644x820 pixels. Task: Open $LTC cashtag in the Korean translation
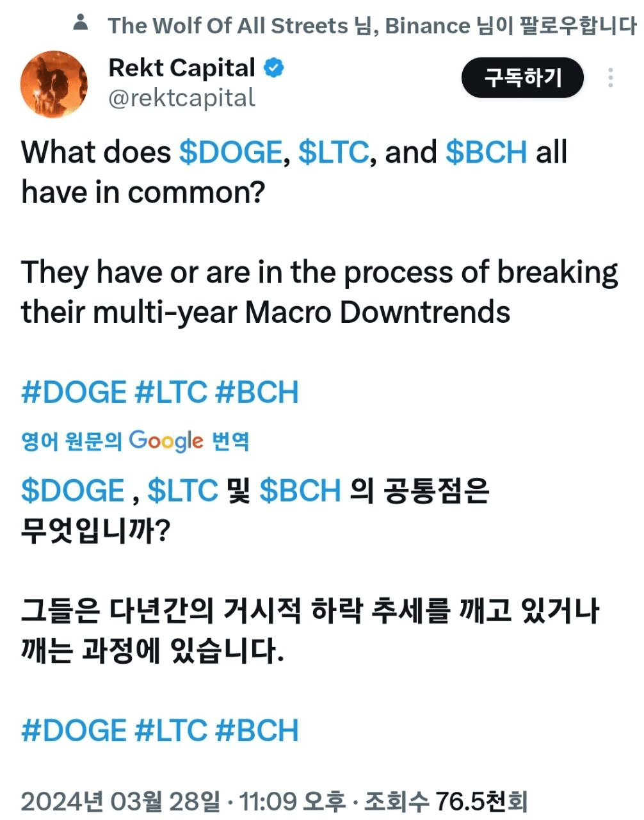[x=183, y=491]
